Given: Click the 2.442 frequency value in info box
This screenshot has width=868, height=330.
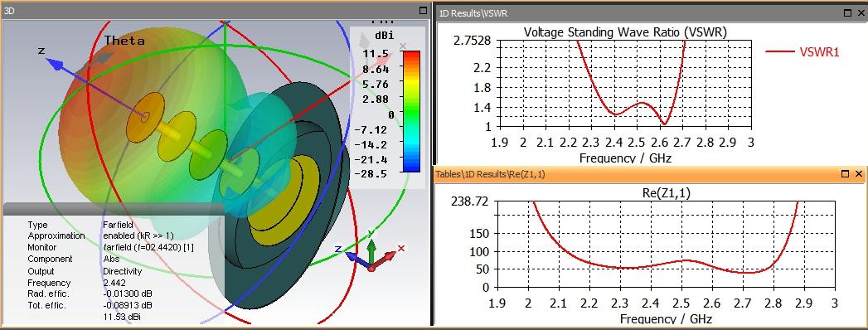Looking at the screenshot, I should point(114,283).
